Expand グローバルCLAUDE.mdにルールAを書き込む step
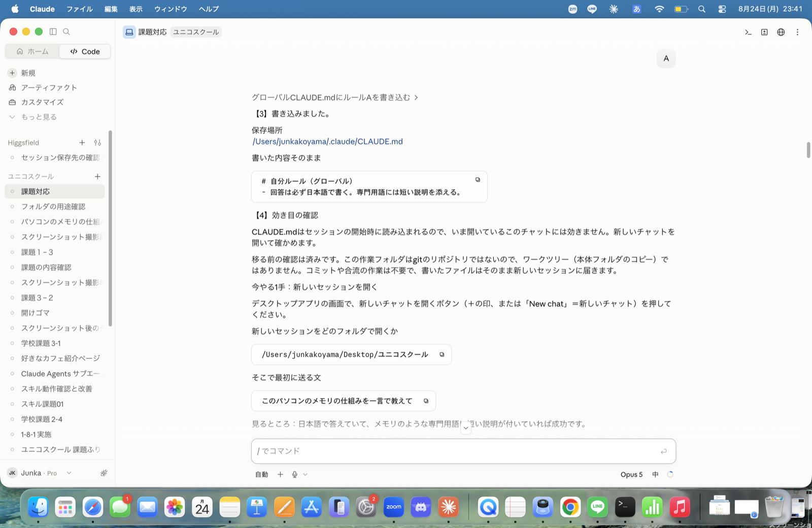The height and width of the screenshot is (528, 812). tap(335, 97)
